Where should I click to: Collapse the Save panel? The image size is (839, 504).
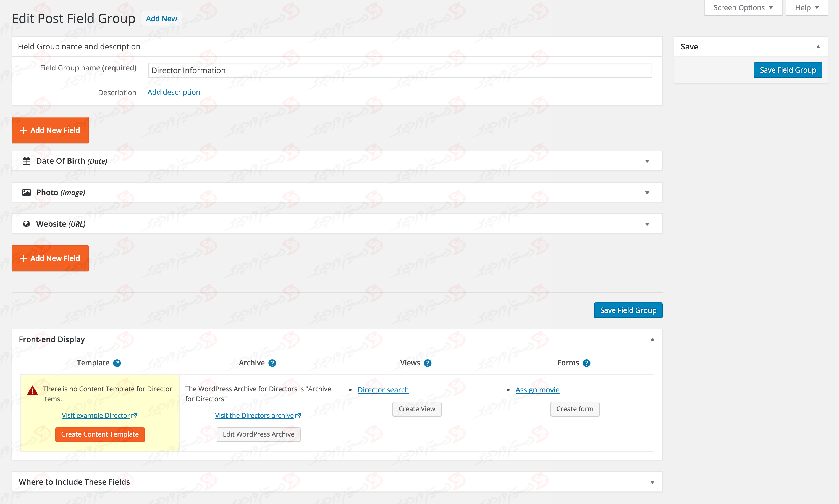[x=818, y=46]
